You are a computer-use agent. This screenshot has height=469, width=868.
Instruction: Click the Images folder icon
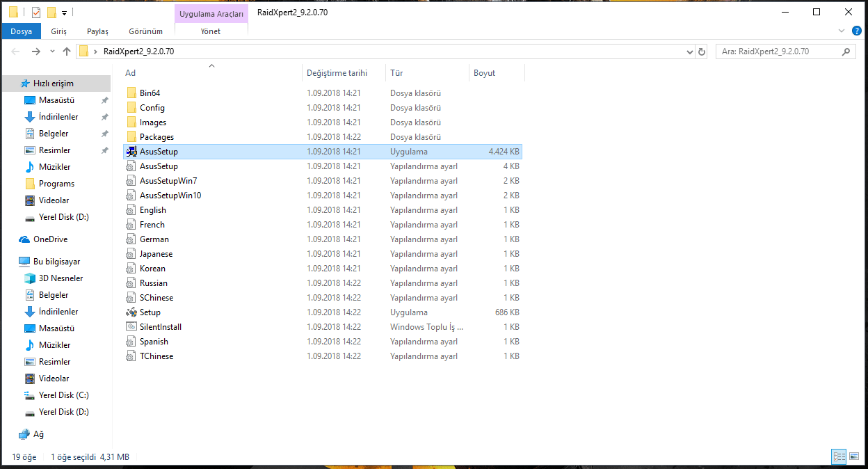[131, 122]
